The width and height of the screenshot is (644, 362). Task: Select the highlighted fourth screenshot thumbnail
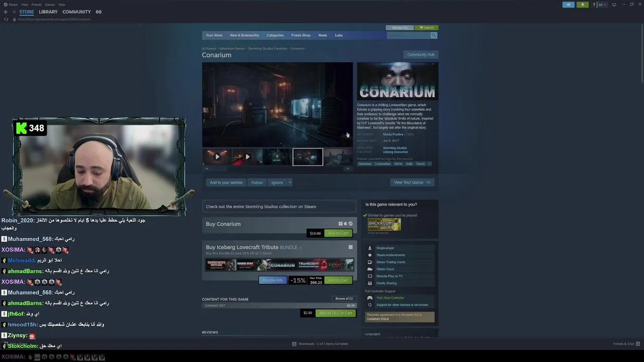[307, 157]
